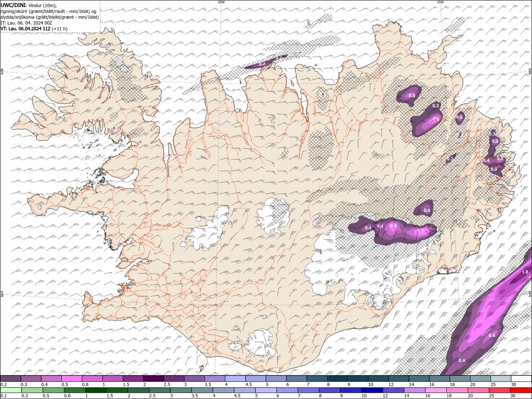Click the 30 label in the top legend row

click(513, 384)
